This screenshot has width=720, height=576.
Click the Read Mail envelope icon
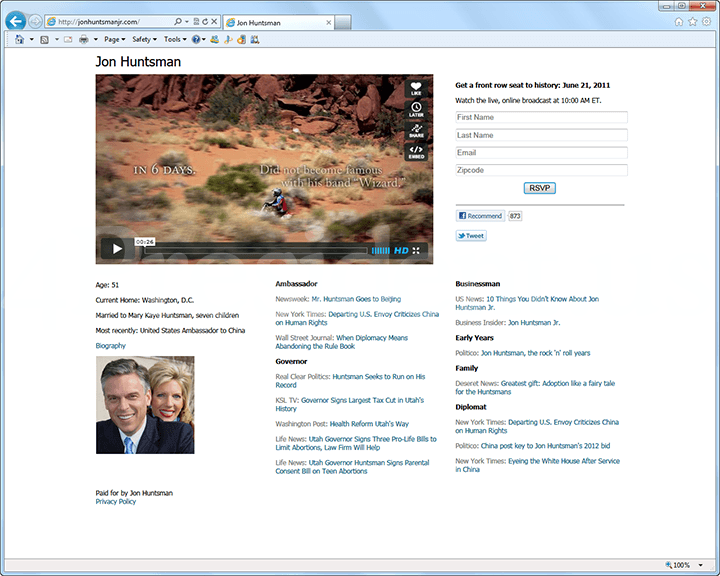pos(68,40)
